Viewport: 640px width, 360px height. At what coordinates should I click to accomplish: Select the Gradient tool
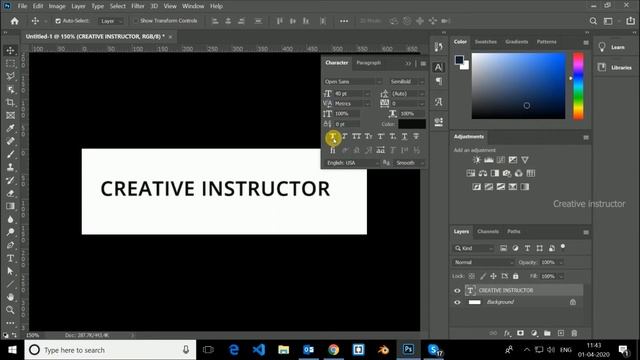coord(10,206)
